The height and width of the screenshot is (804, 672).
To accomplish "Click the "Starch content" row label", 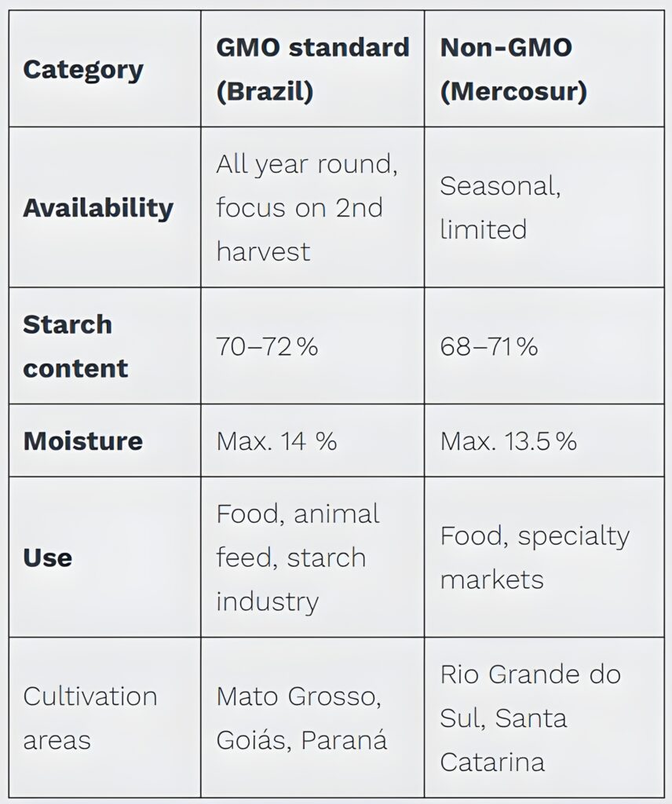I will click(75, 346).
